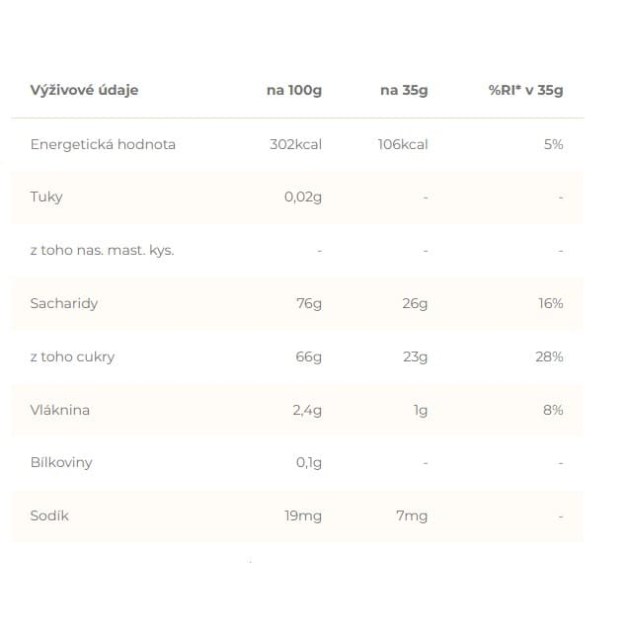Click the z toho cukry label
Image resolution: width=630 pixels, height=630 pixels.
pos(72,357)
